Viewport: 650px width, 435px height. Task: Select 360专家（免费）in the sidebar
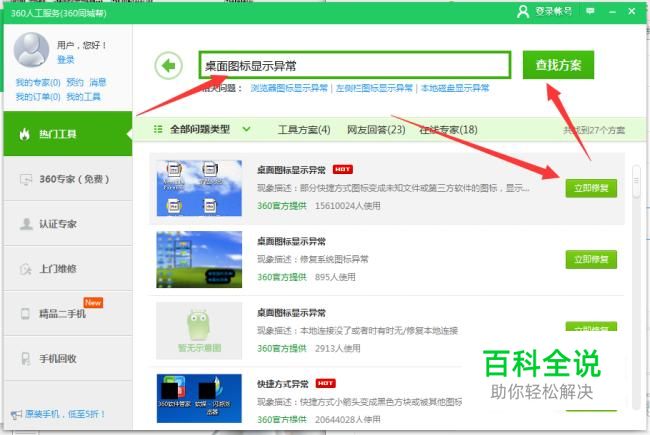[x=68, y=179]
